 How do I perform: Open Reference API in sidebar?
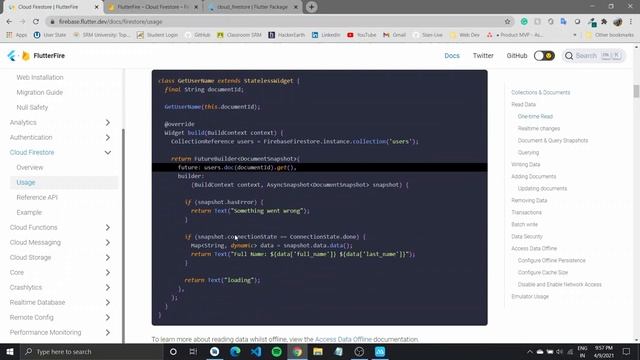pos(37,197)
